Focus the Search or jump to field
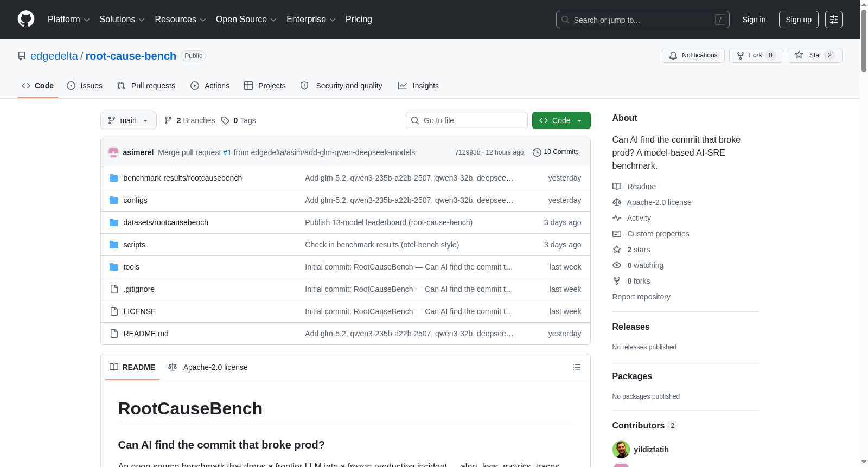The width and height of the screenshot is (868, 467). (x=643, y=20)
